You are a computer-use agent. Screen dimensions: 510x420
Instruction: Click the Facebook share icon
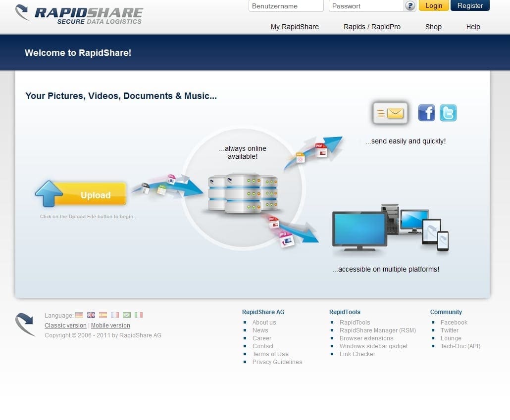coord(426,113)
